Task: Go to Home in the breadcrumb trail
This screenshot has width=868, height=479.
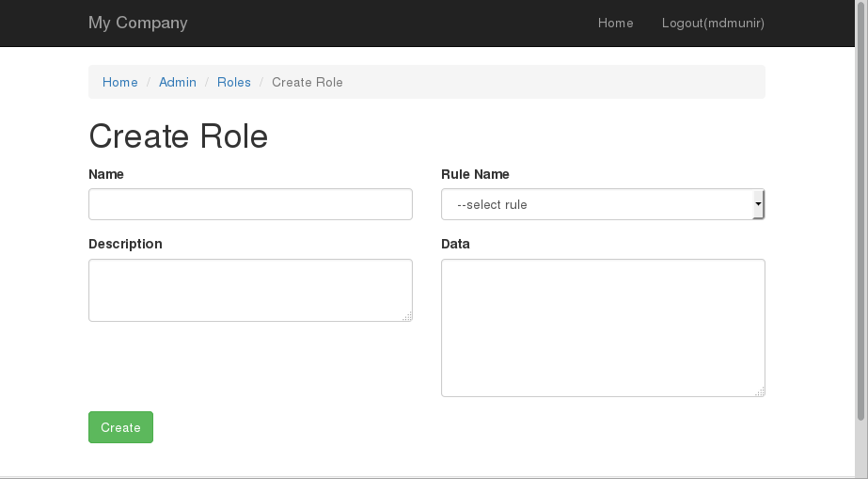Action: [120, 82]
